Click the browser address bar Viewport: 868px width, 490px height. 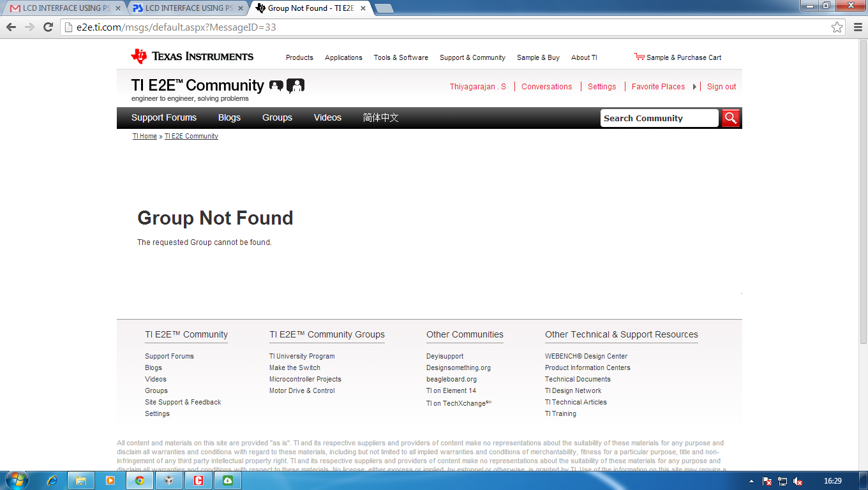click(453, 27)
